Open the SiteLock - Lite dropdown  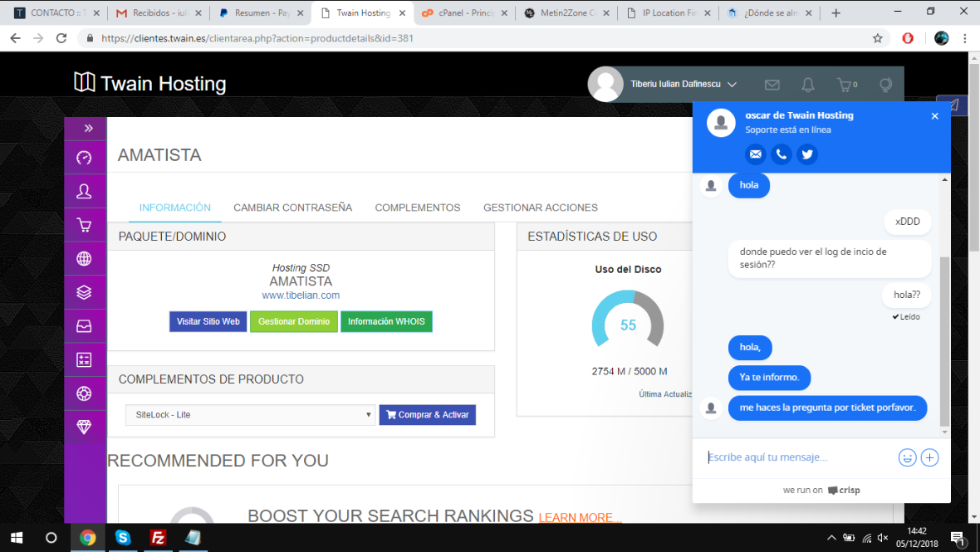point(250,415)
